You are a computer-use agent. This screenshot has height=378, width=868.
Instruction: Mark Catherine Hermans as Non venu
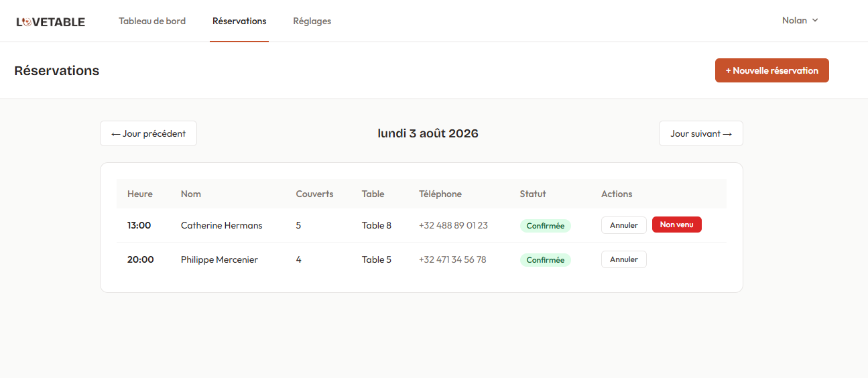click(677, 225)
